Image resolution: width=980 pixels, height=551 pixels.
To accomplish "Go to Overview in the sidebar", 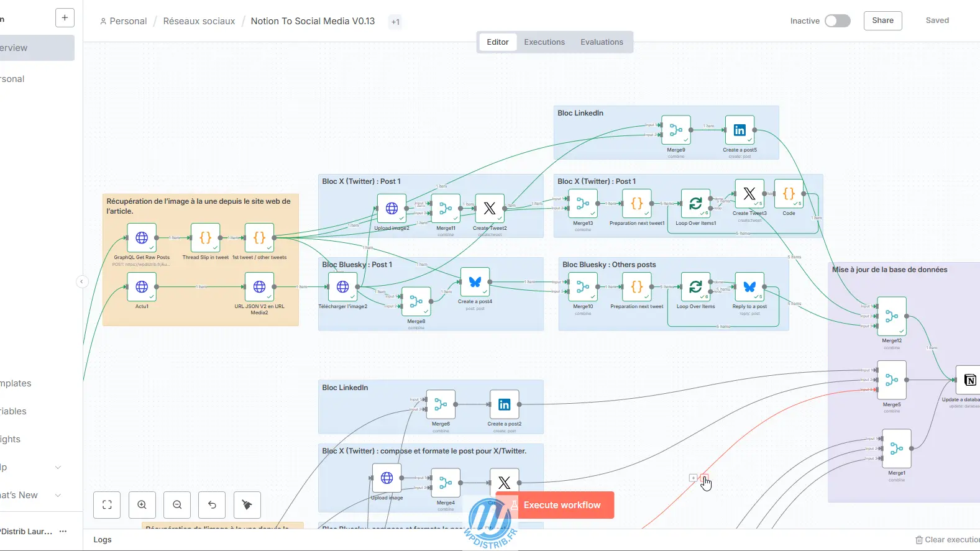I will pyautogui.click(x=37, y=48).
